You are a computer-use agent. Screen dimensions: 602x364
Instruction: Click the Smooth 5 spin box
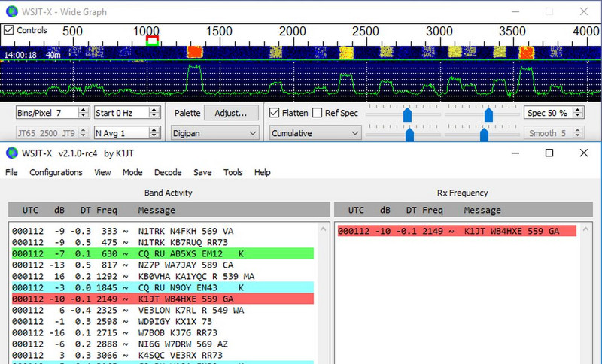pyautogui.click(x=554, y=133)
